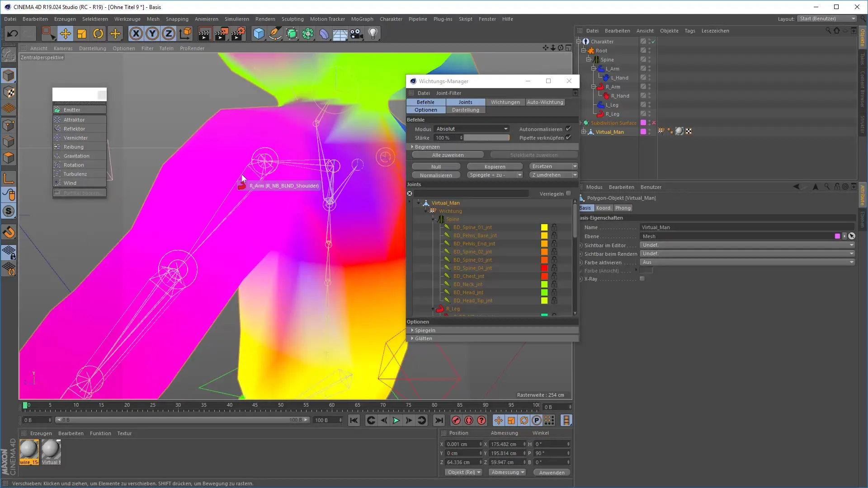Click the Snap S icon in left toolbar
This screenshot has width=868, height=488.
tap(9, 211)
